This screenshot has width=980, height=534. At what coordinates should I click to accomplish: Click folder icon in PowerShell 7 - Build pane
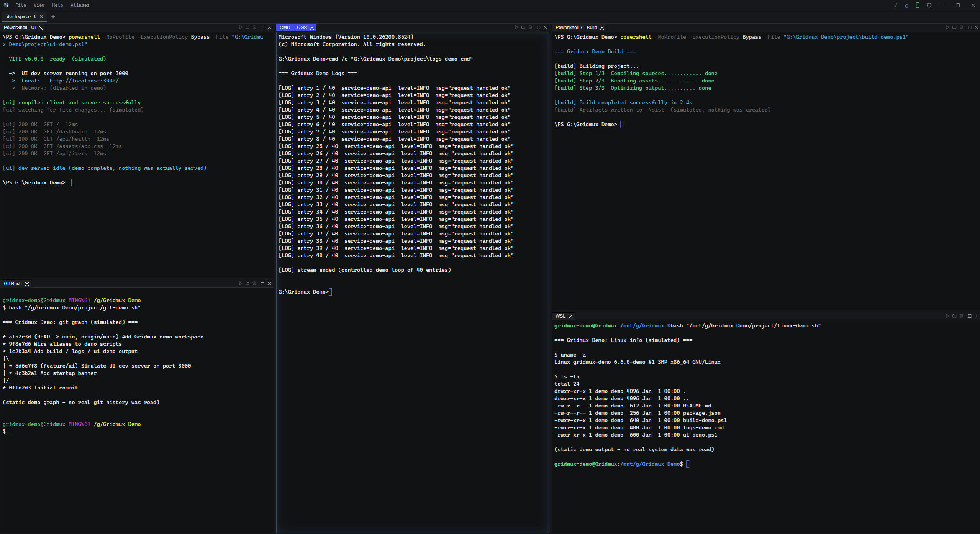[x=954, y=28]
